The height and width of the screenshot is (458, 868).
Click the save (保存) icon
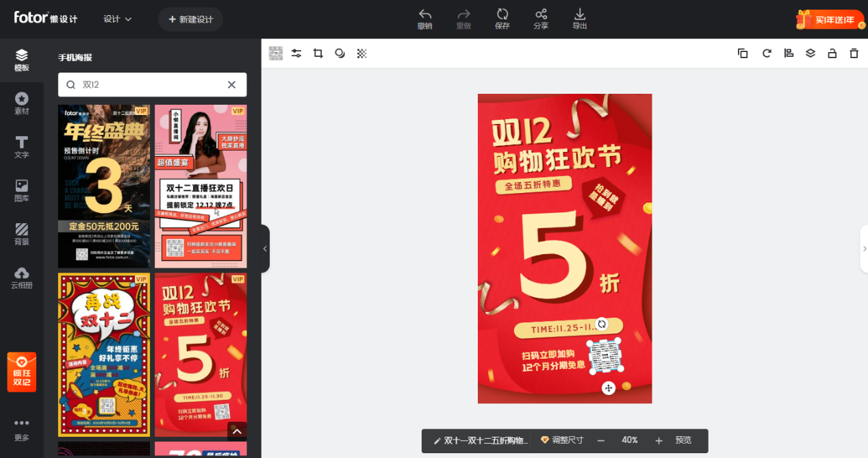502,14
